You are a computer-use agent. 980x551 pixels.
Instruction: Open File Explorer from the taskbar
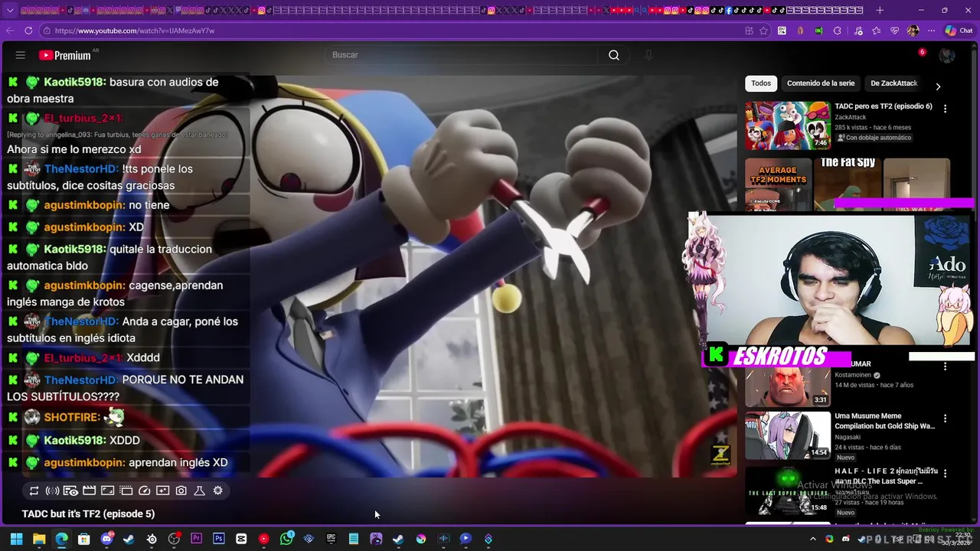coord(39,539)
